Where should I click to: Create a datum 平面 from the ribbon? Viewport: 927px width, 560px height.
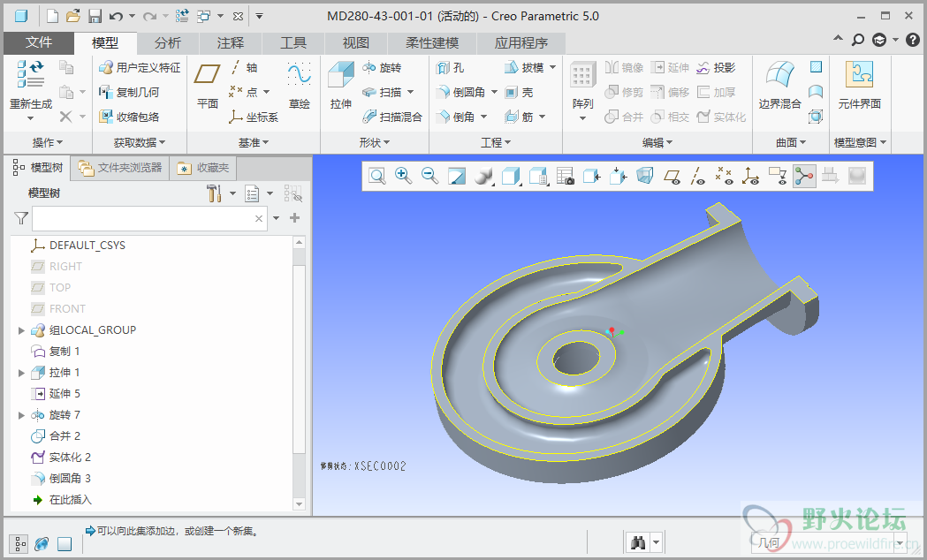pyautogui.click(x=208, y=87)
